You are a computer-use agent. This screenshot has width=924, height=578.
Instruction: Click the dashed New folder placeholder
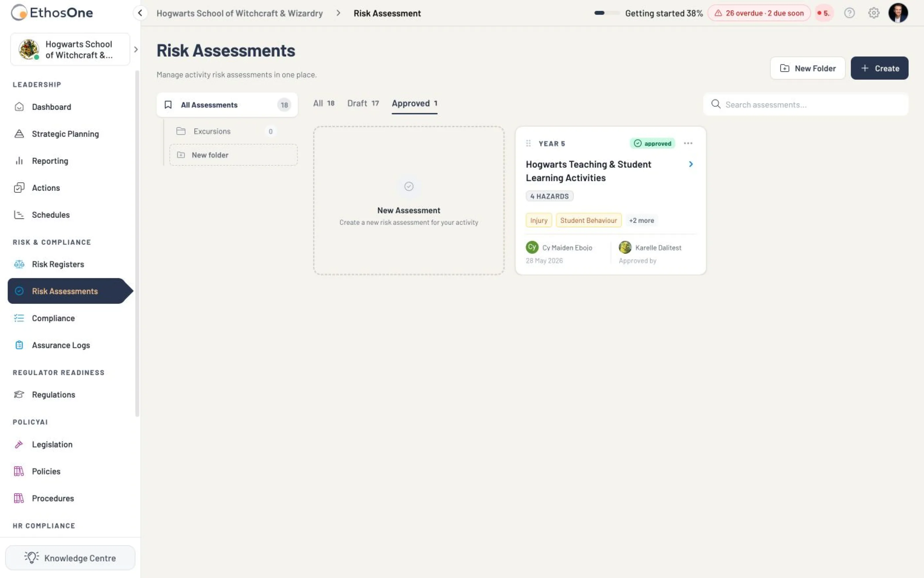[x=233, y=155]
